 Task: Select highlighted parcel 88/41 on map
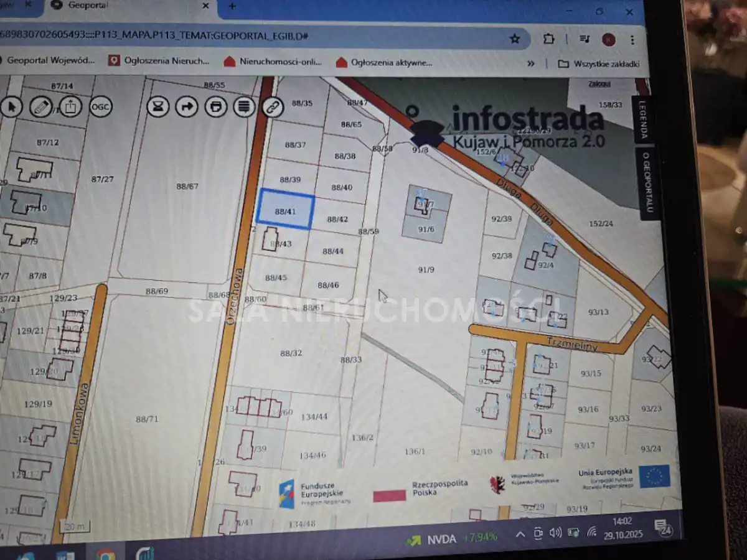(x=285, y=210)
